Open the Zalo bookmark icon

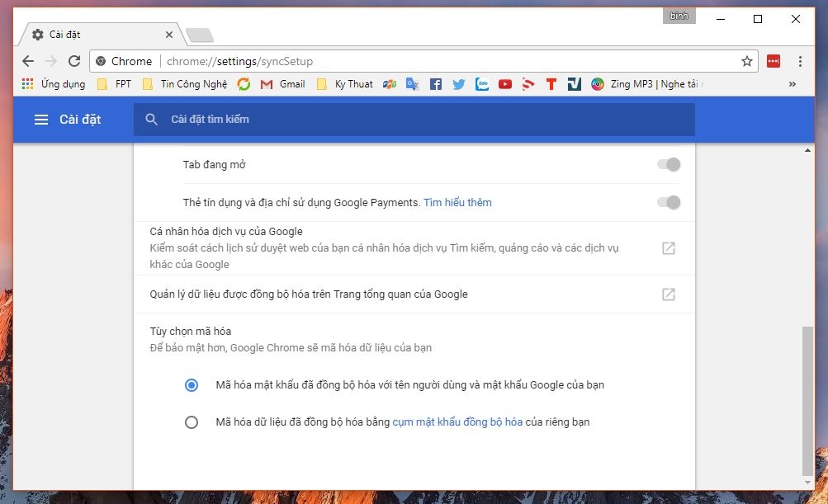[x=481, y=84]
